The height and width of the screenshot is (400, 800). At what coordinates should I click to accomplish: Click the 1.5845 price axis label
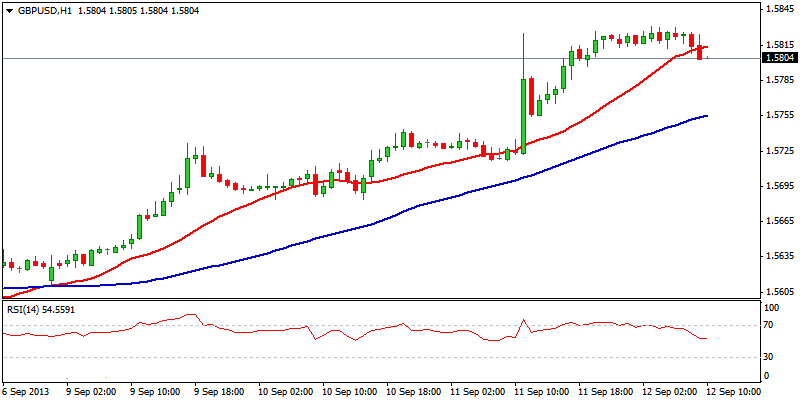point(781,9)
